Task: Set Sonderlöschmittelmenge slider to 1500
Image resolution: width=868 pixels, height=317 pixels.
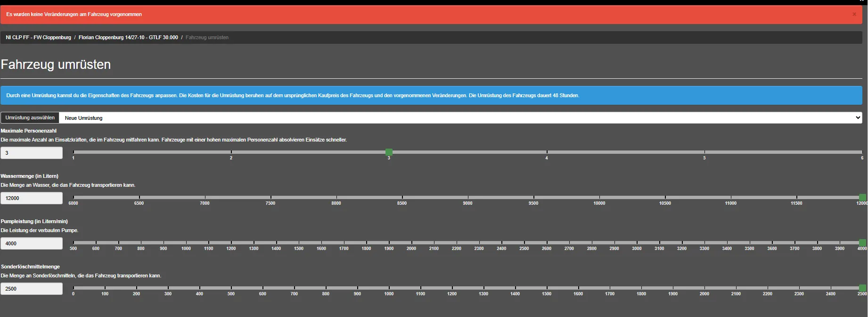Action: click(547, 288)
